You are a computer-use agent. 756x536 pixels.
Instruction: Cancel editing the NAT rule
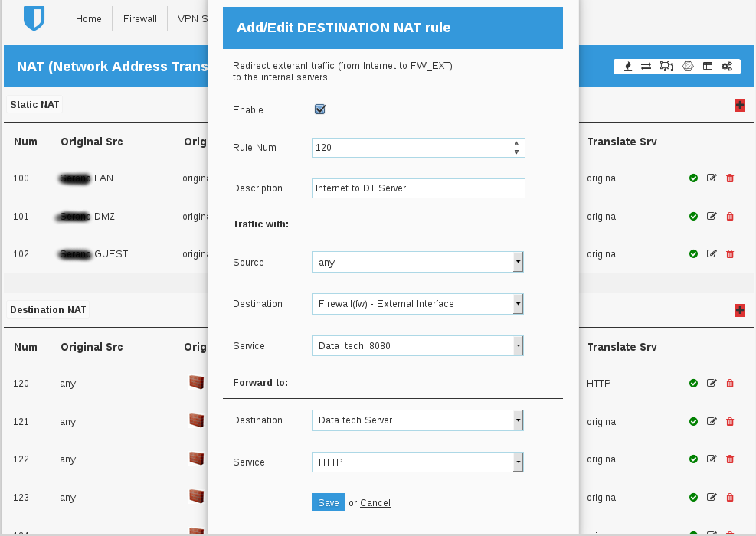[375, 503]
